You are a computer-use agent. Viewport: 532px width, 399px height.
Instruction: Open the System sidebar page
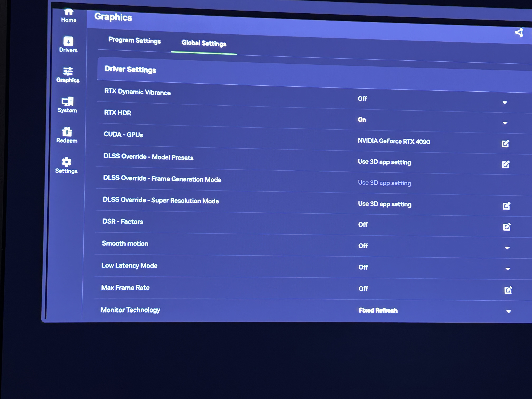pos(67,105)
